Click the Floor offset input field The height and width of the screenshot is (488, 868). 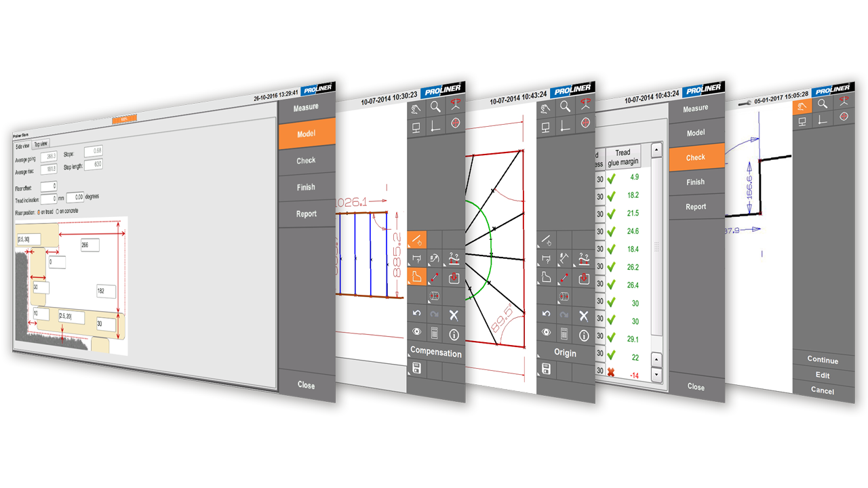49,186
